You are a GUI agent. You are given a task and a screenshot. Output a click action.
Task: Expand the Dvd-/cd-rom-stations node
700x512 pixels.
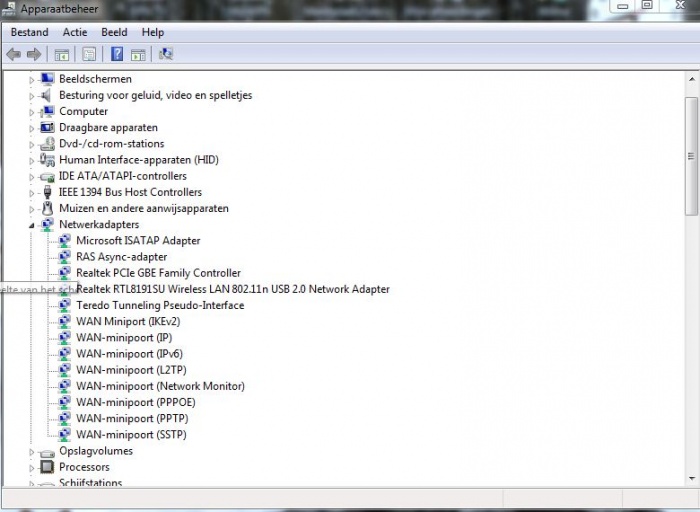[x=31, y=145]
